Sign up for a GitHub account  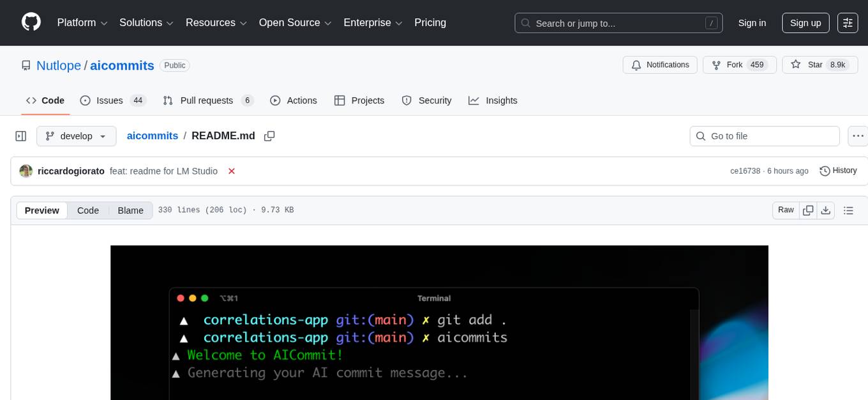(x=805, y=23)
